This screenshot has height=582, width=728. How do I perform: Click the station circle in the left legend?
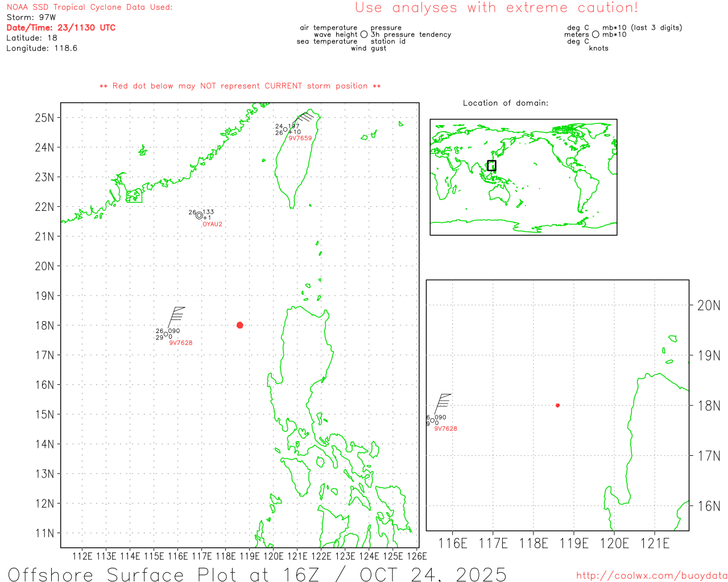point(364,35)
